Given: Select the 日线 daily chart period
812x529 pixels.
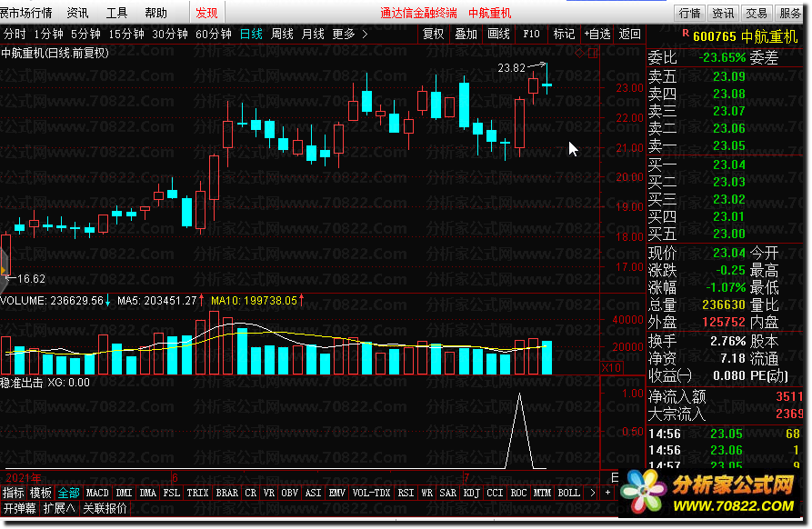Looking at the screenshot, I should 251,35.
